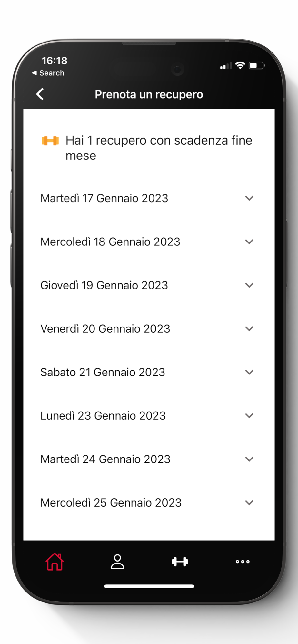Image resolution: width=298 pixels, height=644 pixels.
Task: Tap the home indicator bar
Action: 149,586
